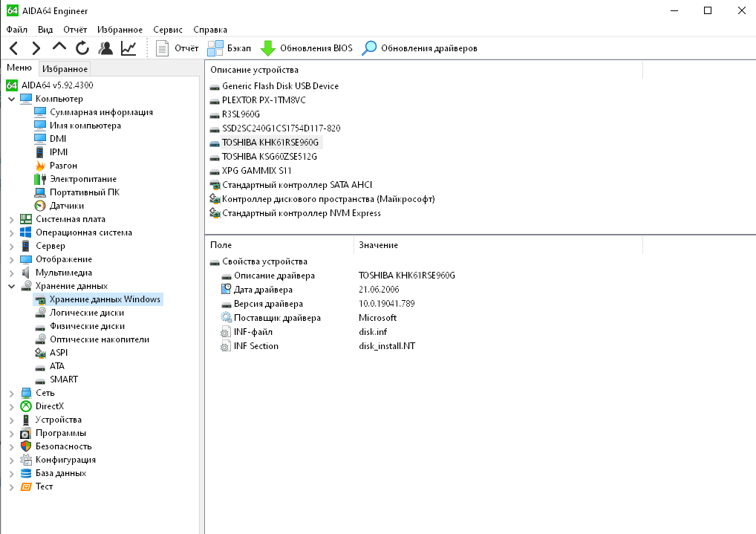Image resolution: width=756 pixels, height=534 pixels.
Task: Switch to the Избранное sidebar tab
Action: click(x=65, y=69)
